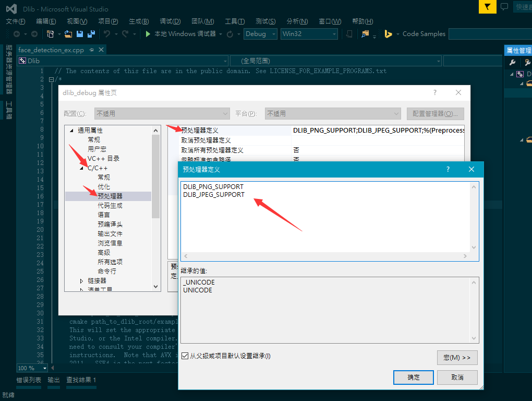Image resolution: width=532 pixels, height=401 pixels.
Task: Select the 命令行 tree item
Action: click(x=107, y=271)
